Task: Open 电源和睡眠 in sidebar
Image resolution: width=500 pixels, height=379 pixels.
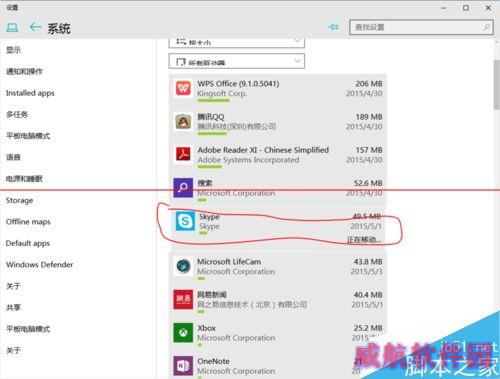Action: point(24,179)
